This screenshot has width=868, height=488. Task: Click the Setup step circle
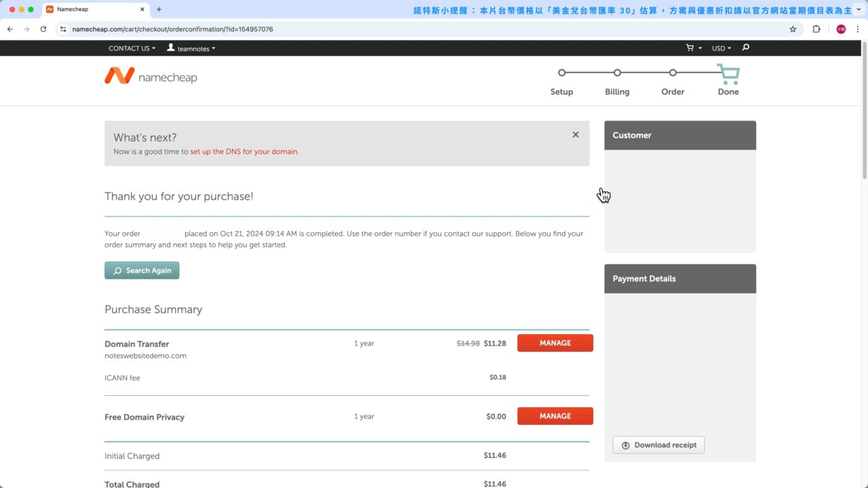(561, 73)
